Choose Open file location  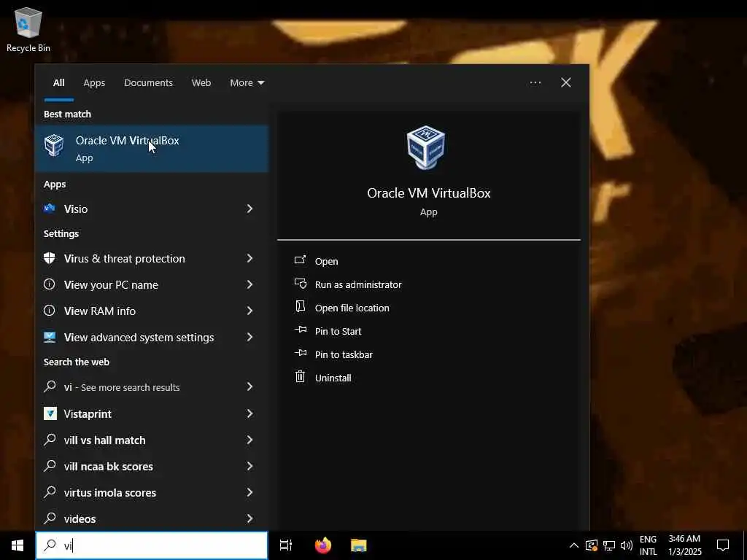tap(352, 308)
